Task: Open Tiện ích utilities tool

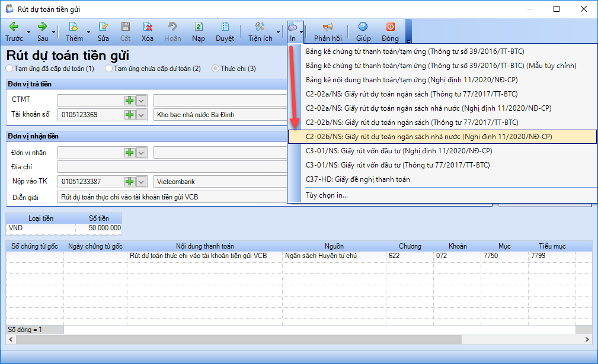Action: tap(260, 32)
